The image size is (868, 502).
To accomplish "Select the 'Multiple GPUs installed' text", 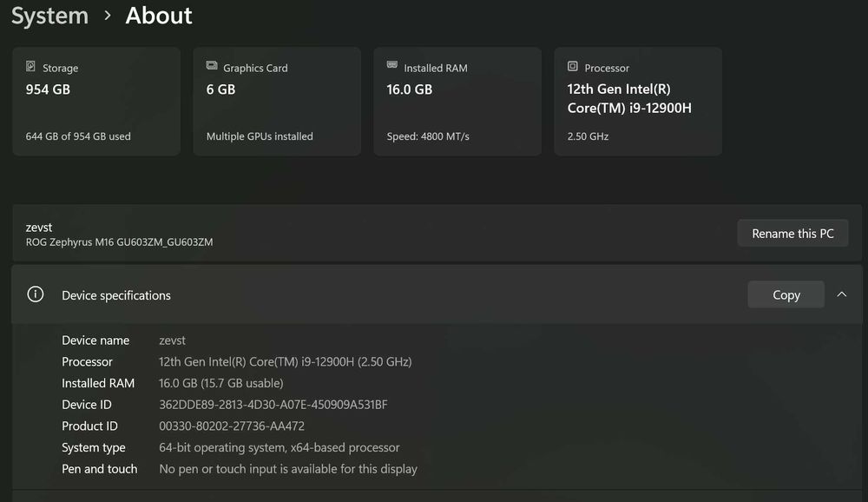I will [260, 136].
